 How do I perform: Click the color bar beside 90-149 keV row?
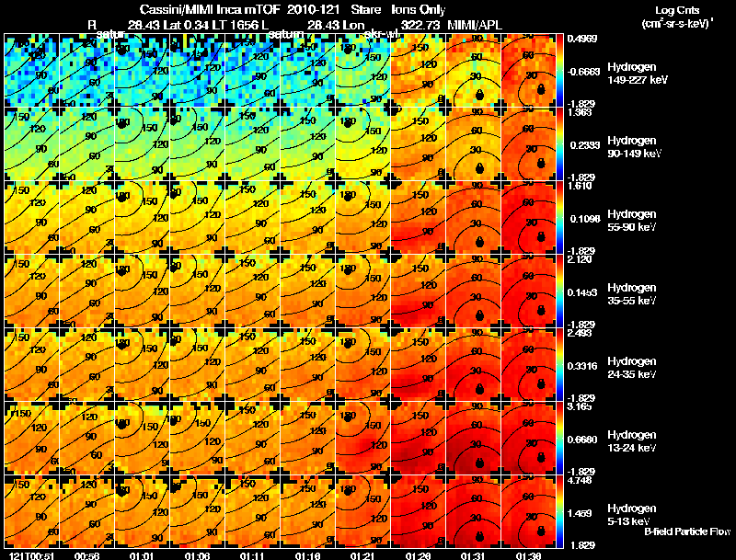pyautogui.click(x=559, y=144)
